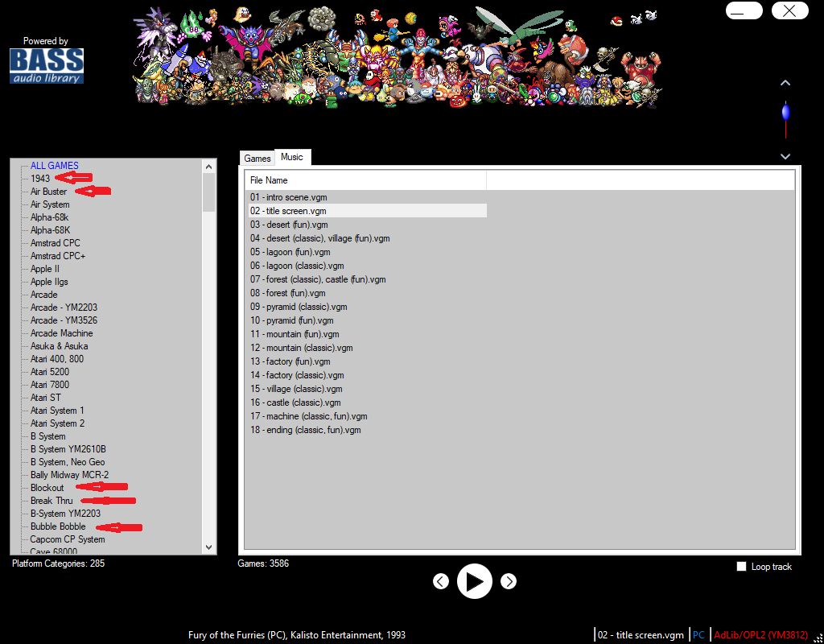Click AdLib/OPL2 (YM3812) in the status bar
Screen dimensions: 824x644
[760, 634]
